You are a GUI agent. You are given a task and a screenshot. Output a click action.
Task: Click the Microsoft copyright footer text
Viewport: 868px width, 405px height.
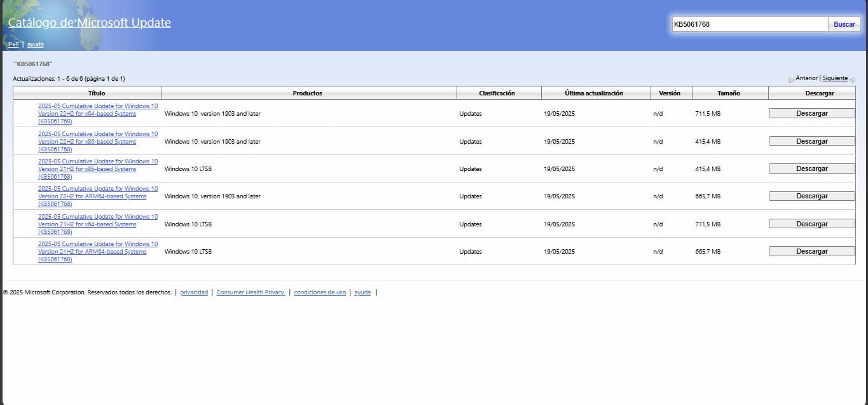tap(87, 292)
